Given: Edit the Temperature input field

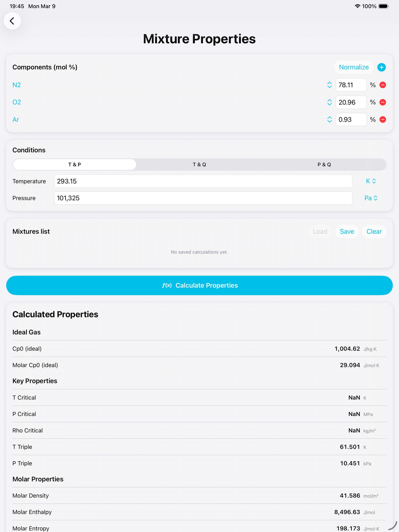Looking at the screenshot, I should tap(203, 181).
